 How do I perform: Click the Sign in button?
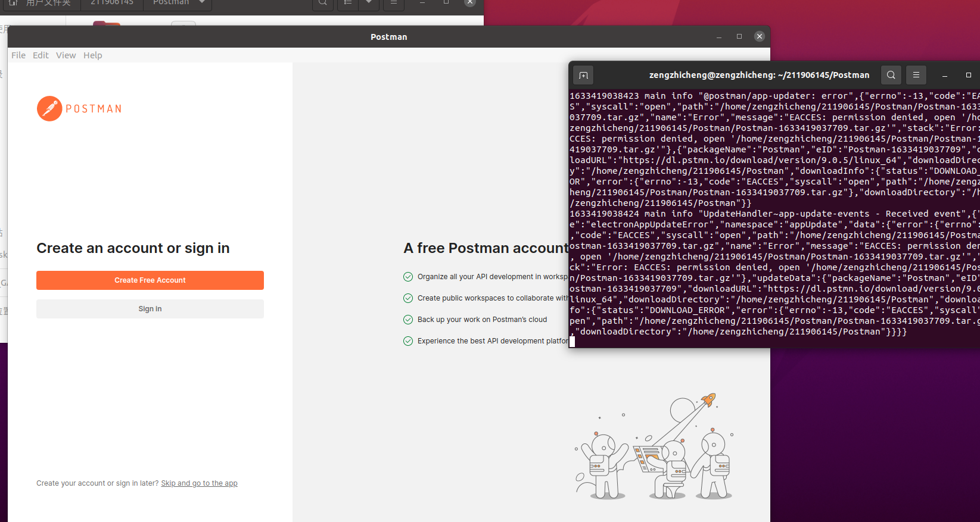(x=150, y=309)
